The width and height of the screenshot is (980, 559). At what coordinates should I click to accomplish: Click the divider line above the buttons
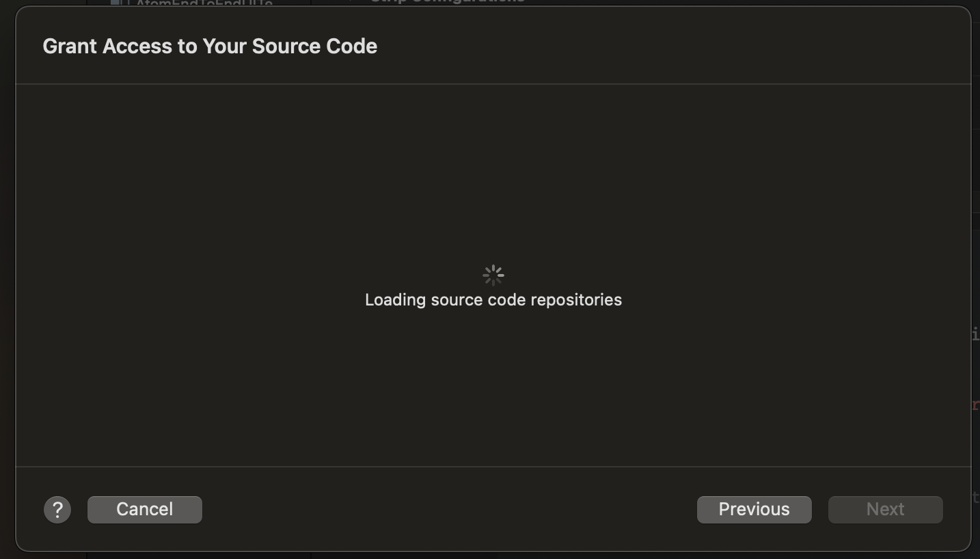click(x=493, y=467)
